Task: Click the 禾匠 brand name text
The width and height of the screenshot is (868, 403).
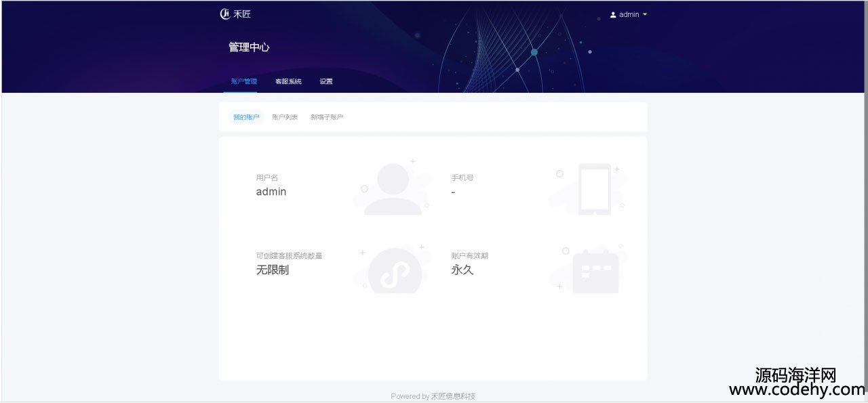Action: (x=242, y=14)
